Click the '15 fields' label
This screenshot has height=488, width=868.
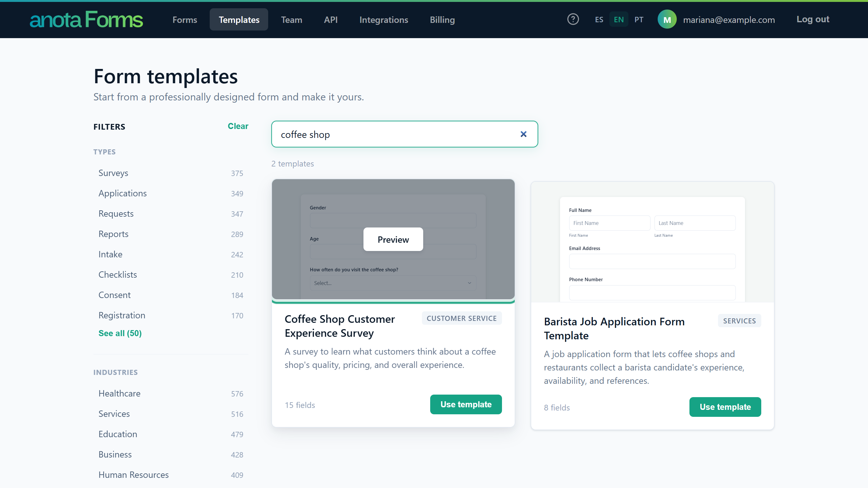click(x=300, y=405)
